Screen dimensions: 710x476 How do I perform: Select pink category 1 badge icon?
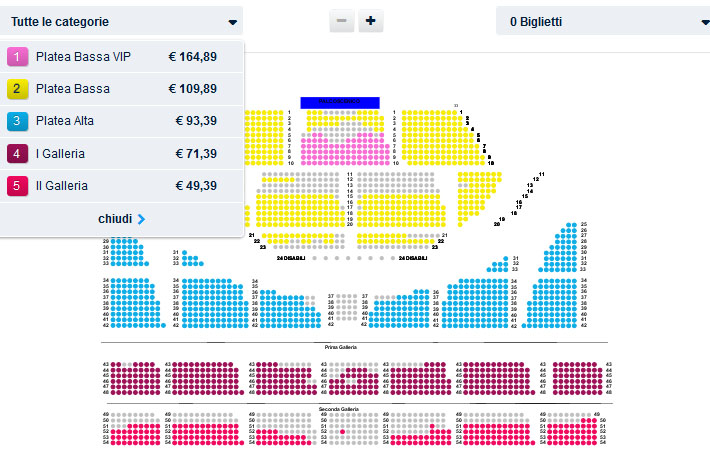click(x=17, y=57)
